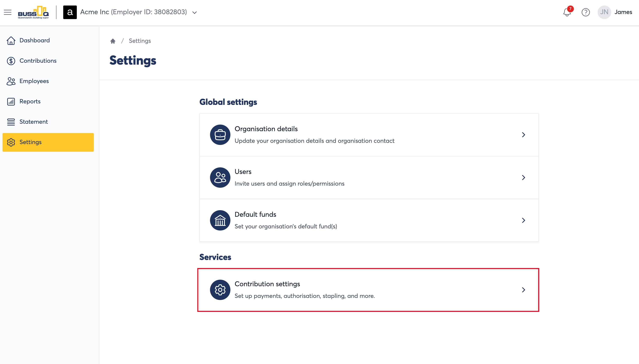The height and width of the screenshot is (364, 639).
Task: Expand Users row via right chevron
Action: click(x=523, y=178)
